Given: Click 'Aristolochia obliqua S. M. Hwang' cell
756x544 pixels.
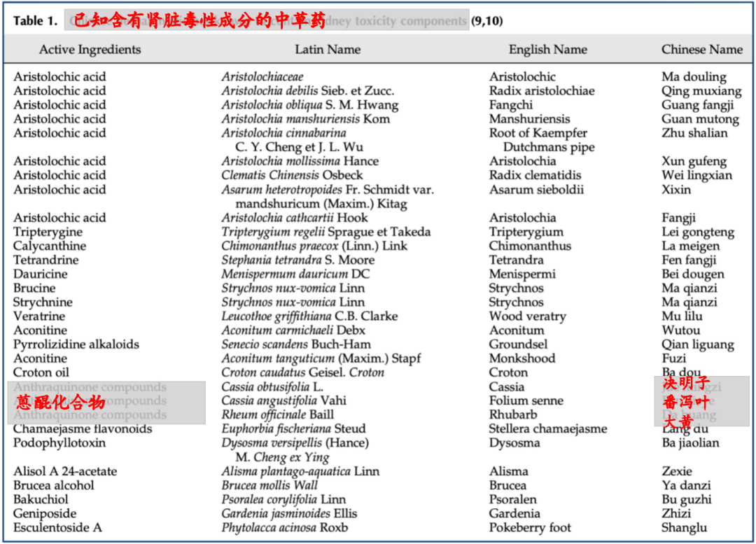Looking at the screenshot, I should [x=309, y=104].
